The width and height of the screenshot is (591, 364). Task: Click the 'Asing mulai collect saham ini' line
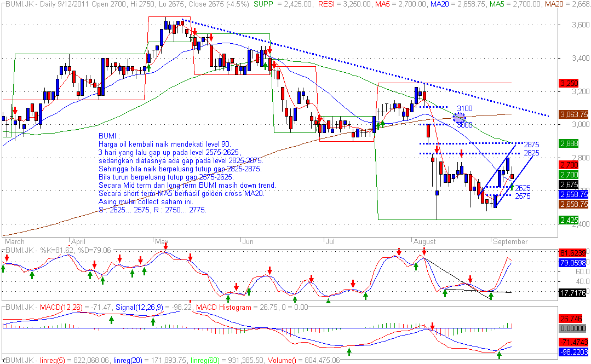146,202
